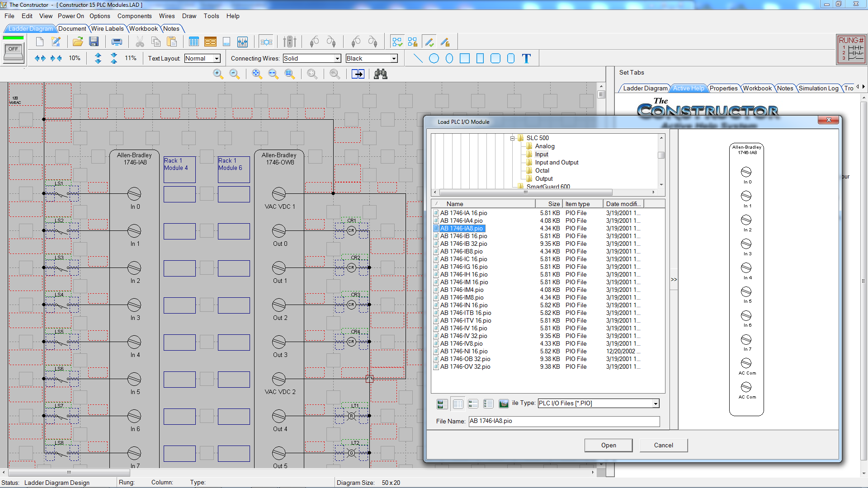868x488 pixels.
Task: Toggle the diagram checkmark mode icon
Action: (x=397, y=42)
